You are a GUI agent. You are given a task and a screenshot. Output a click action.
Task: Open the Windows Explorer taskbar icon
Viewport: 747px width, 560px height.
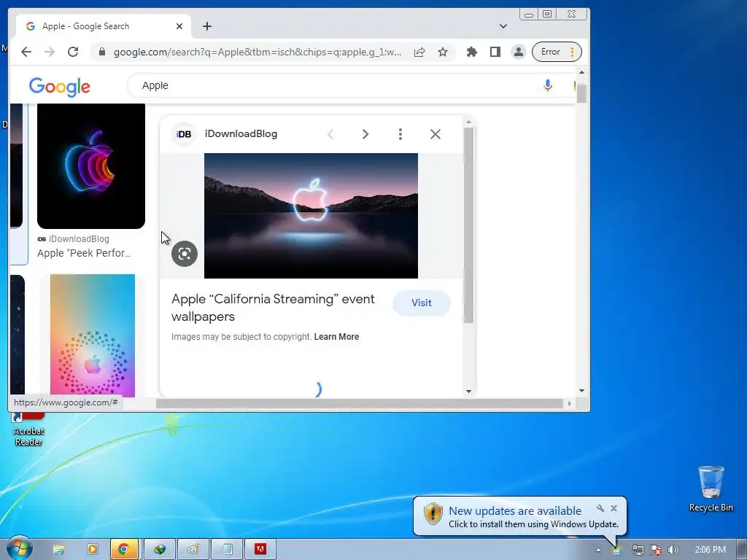(58, 550)
